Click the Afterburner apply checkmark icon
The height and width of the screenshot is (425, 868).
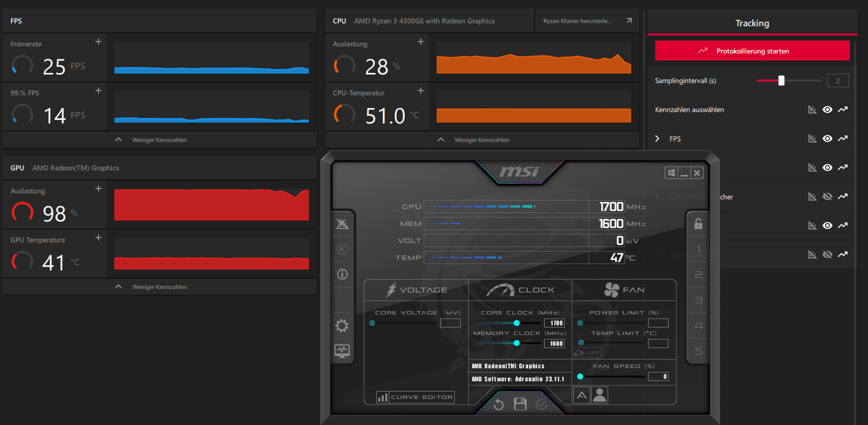coord(541,404)
